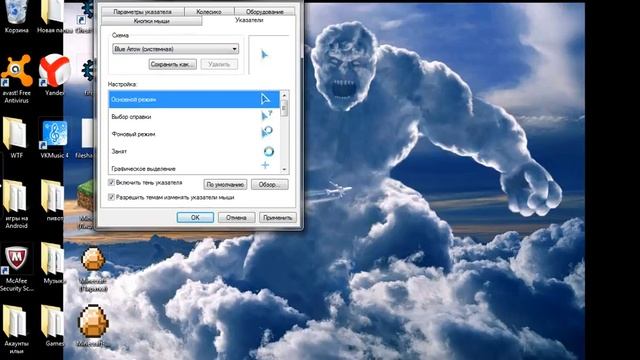This screenshot has width=640, height=360.
Task: Select the Выбор справки help cursor row
Action: 194,117
